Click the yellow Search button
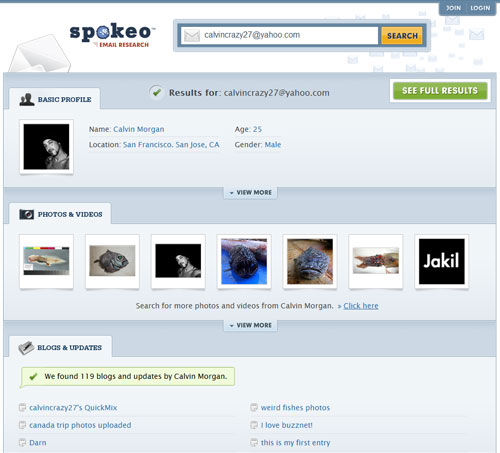This screenshot has height=453, width=500. point(402,36)
